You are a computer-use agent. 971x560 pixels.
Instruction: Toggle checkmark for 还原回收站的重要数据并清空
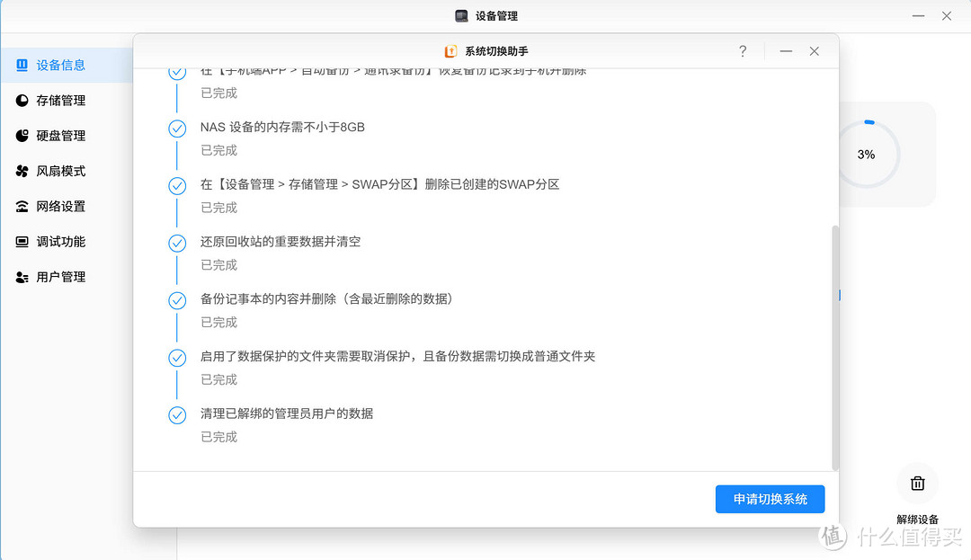177,243
